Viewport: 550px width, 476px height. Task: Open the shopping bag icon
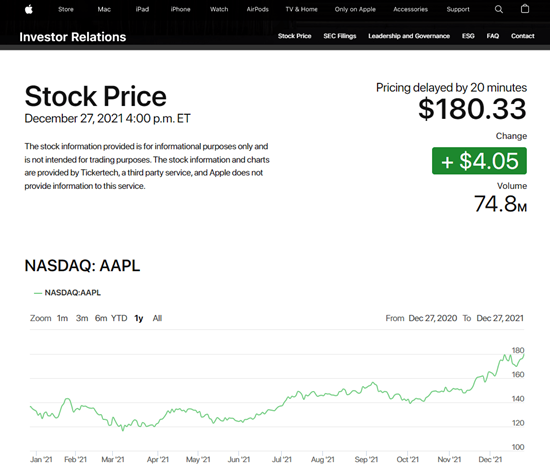(525, 9)
